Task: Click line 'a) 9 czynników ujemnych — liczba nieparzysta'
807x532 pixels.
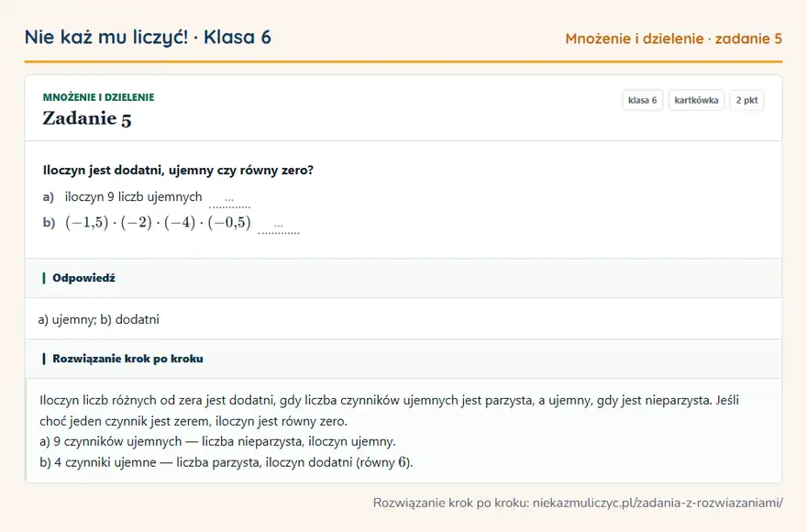Action: pos(217,441)
